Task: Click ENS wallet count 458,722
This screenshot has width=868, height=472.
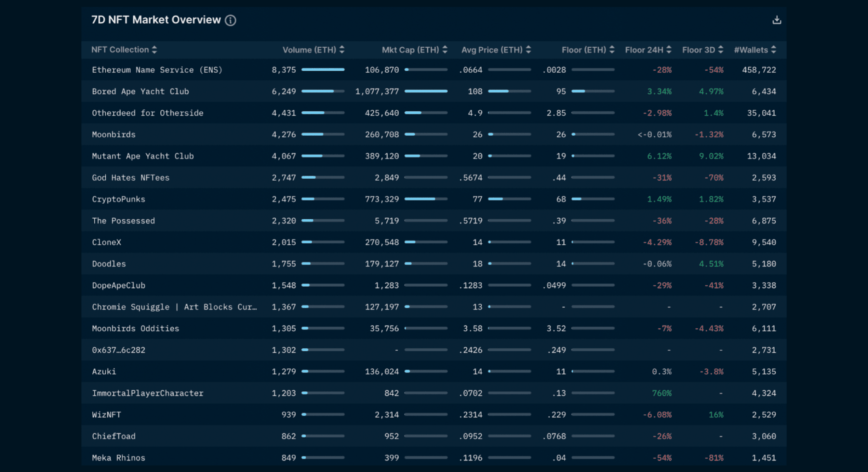Action: [759, 70]
